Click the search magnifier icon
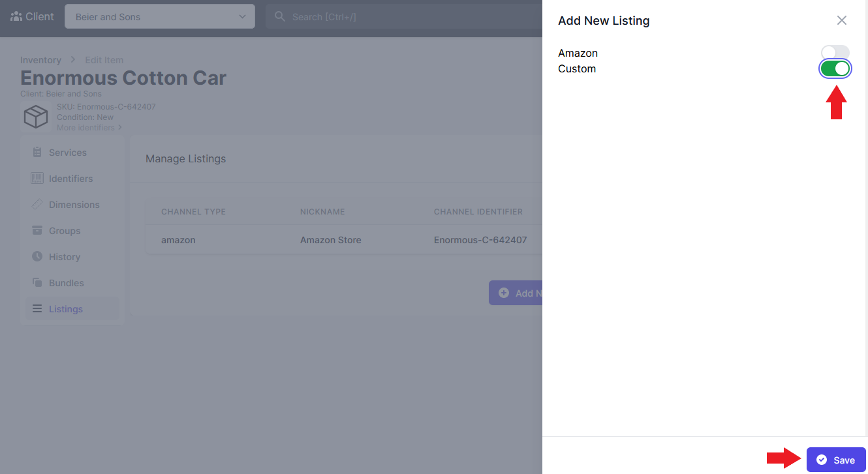The height and width of the screenshot is (474, 868). (280, 16)
